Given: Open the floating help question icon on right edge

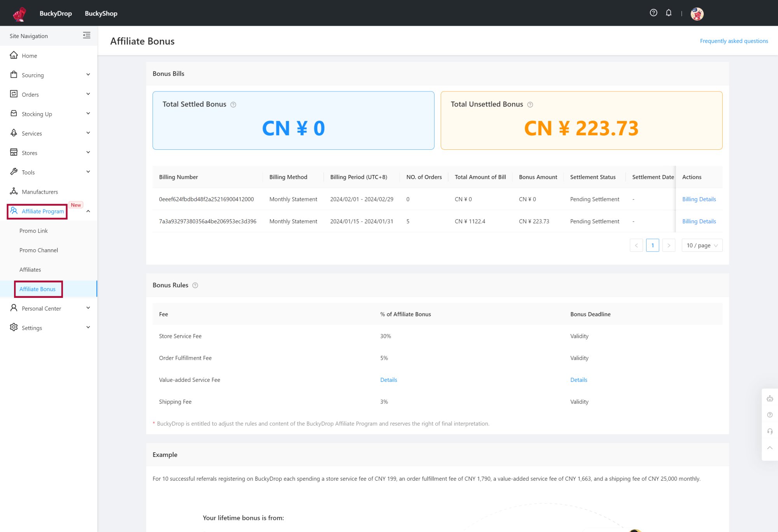Looking at the screenshot, I should click(770, 415).
